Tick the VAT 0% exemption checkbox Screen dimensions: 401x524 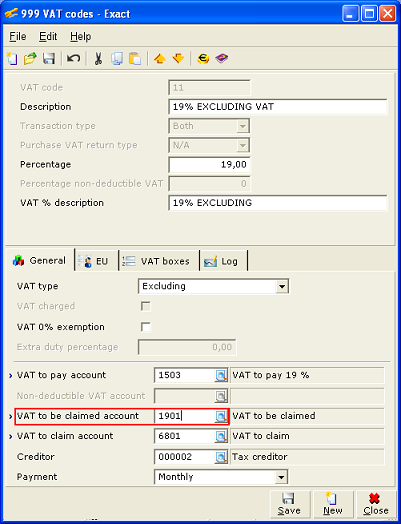pyautogui.click(x=146, y=327)
